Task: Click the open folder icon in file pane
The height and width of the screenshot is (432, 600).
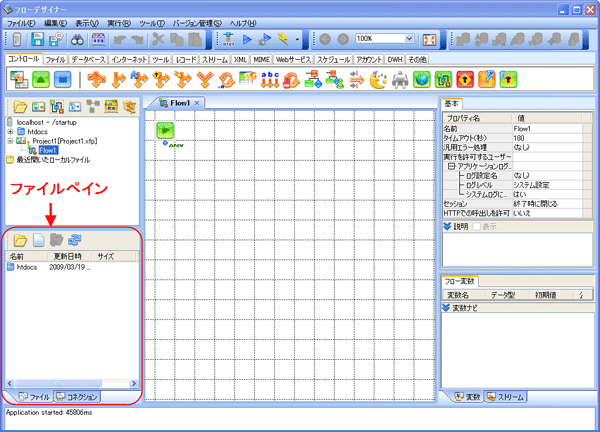Action: click(20, 240)
